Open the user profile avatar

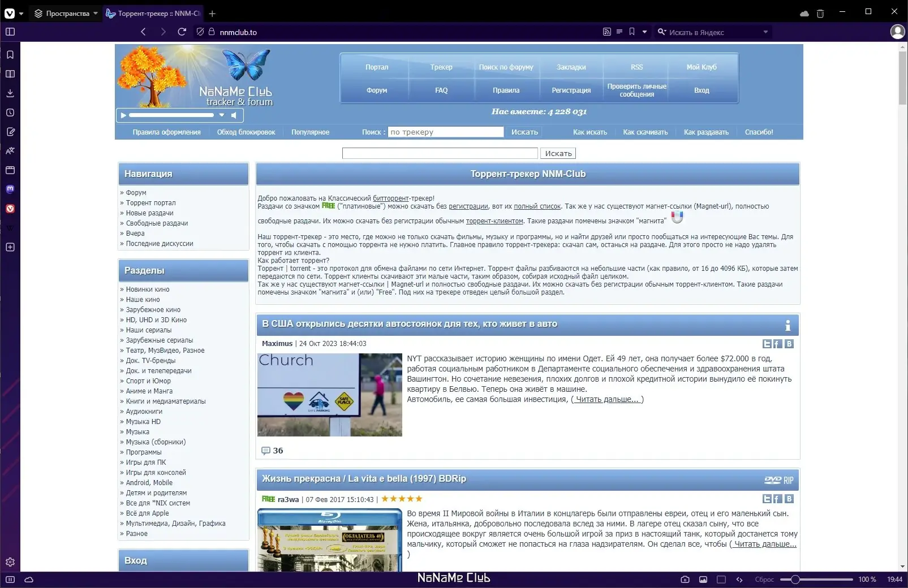[x=898, y=32]
